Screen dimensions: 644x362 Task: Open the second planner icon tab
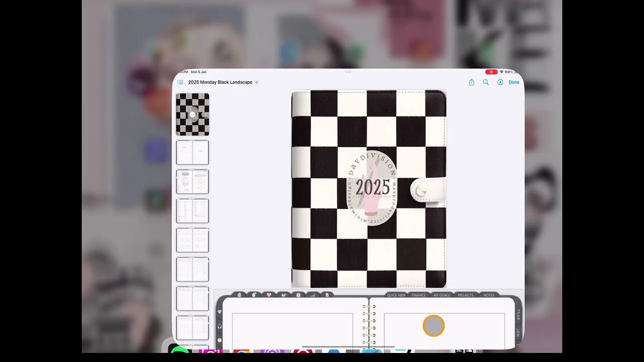254,295
